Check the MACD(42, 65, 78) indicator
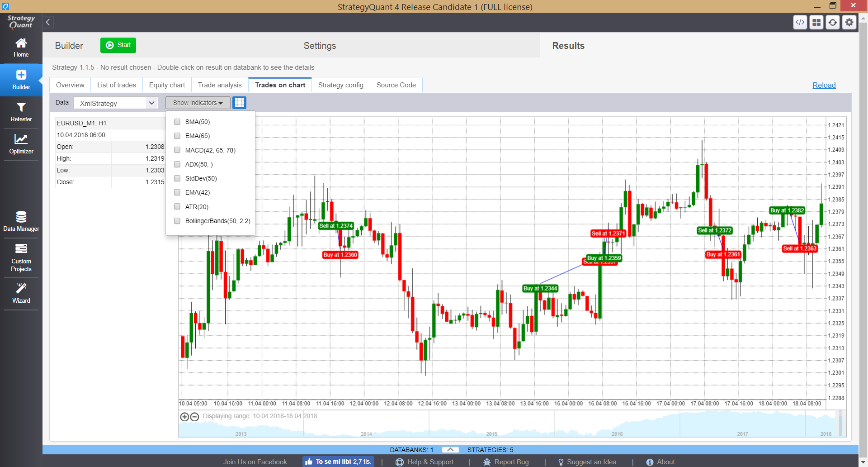The height and width of the screenshot is (467, 868). (177, 150)
